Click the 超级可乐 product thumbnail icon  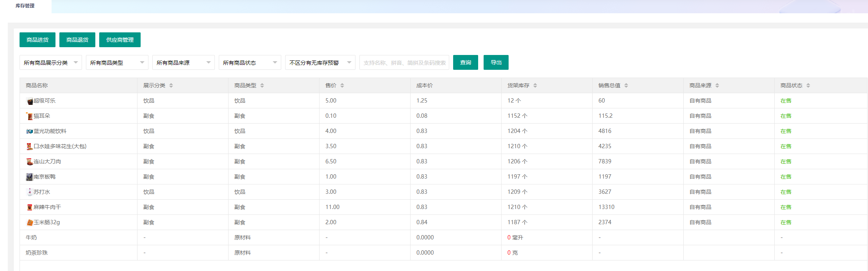30,101
